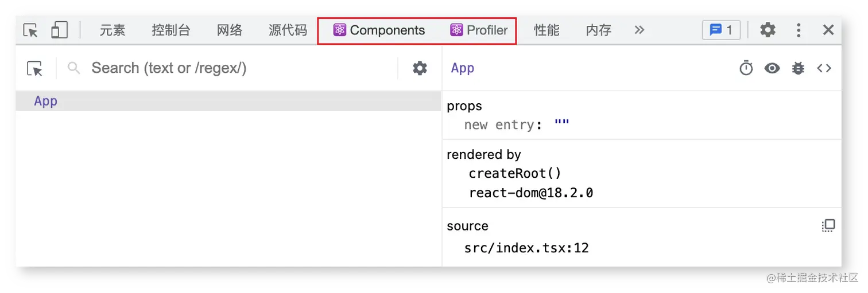Select the React component picker icon

[x=35, y=69]
